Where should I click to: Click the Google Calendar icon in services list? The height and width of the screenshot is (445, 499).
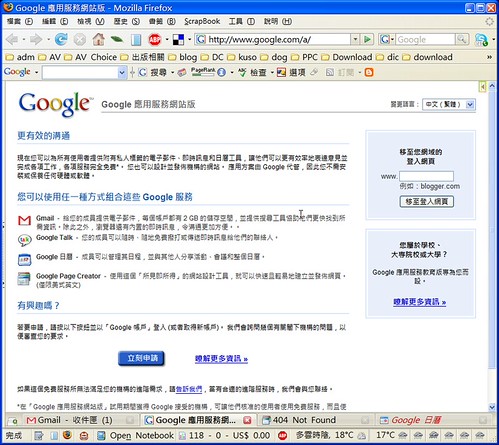(24, 260)
